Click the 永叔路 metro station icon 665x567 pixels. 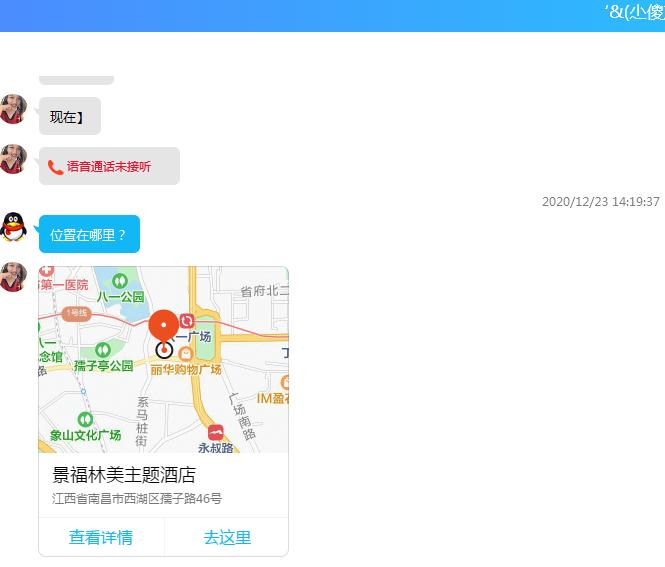pyautogui.click(x=216, y=432)
